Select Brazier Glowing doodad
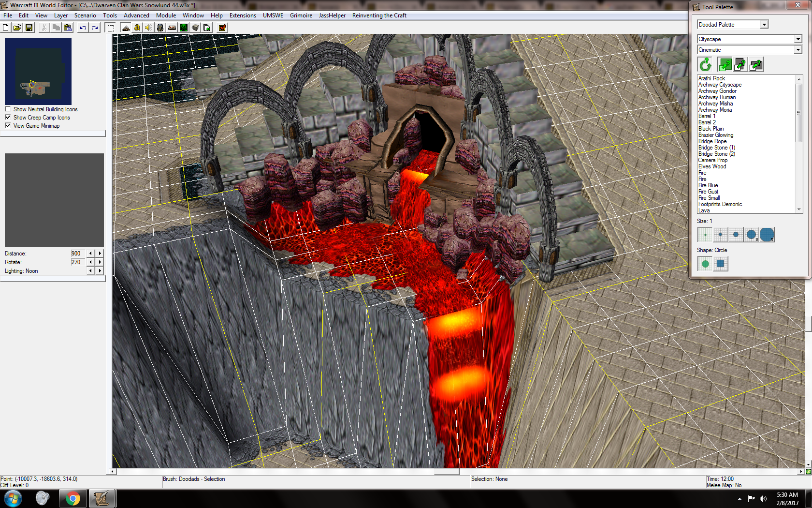Viewport: 812px width, 508px height. coord(716,135)
